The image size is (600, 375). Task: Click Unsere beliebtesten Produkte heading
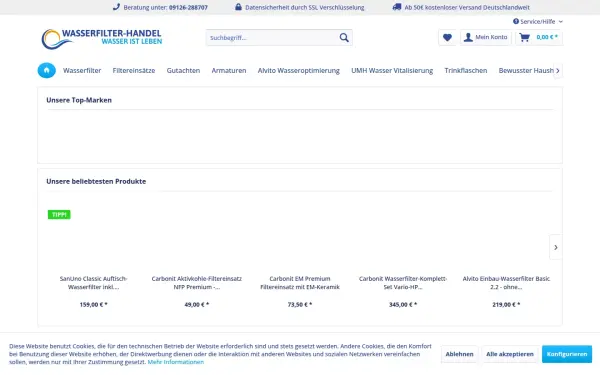96,181
